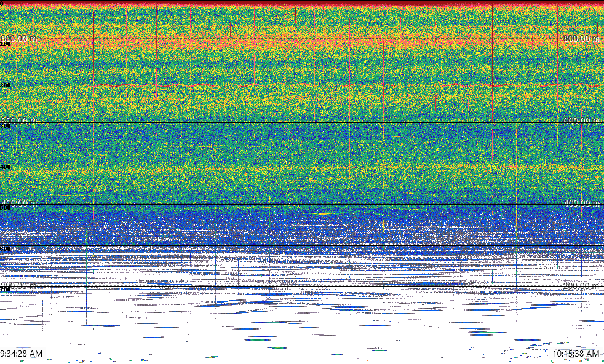604x364 pixels.
Task: Select the right-side 800.00 m range label
Action: [582, 38]
